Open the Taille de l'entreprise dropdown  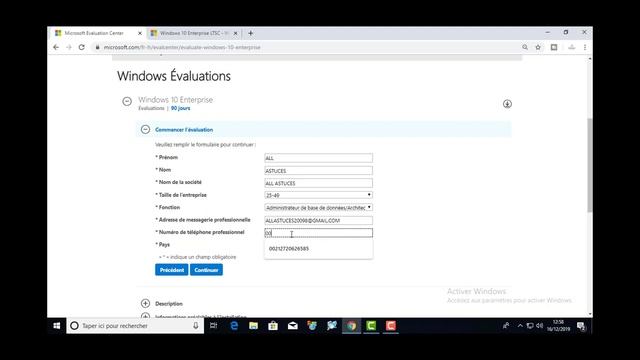(318, 195)
